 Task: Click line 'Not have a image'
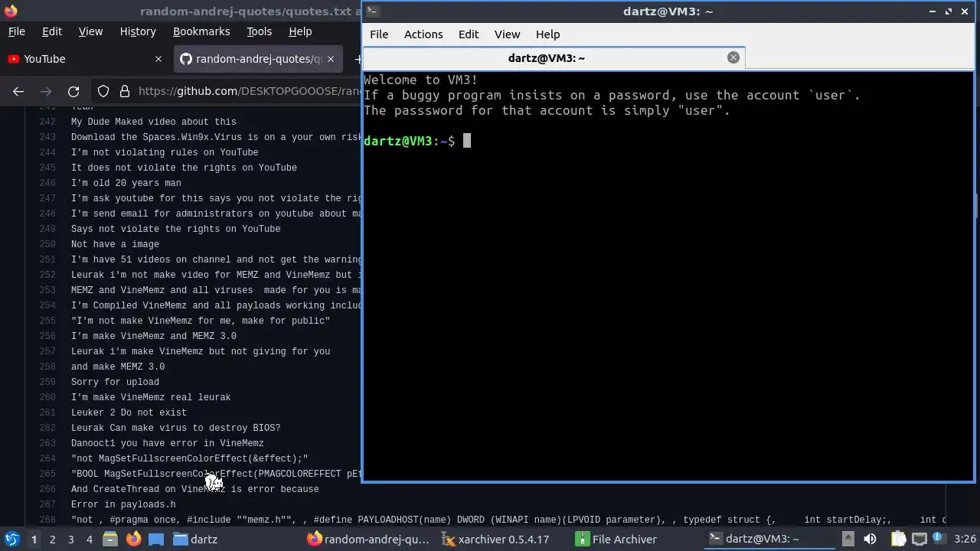click(115, 244)
